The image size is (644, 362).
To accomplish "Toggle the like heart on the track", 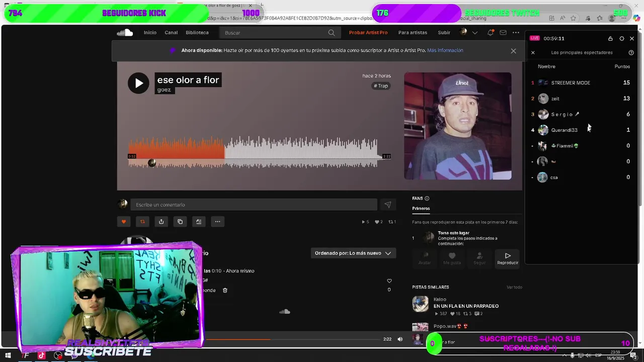I will point(124,222).
